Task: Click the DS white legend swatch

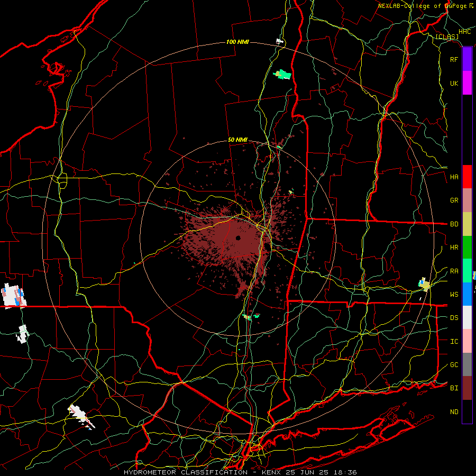Action: click(x=467, y=317)
